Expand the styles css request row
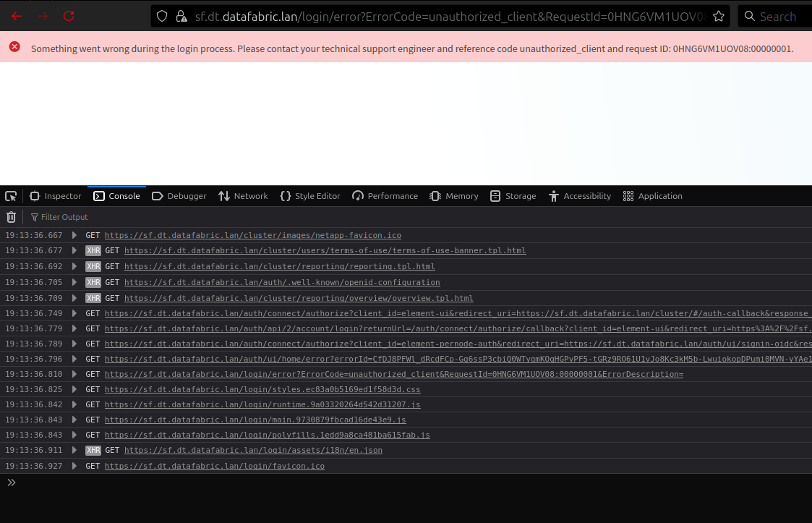Viewport: 812px width, 523px height. (74, 389)
